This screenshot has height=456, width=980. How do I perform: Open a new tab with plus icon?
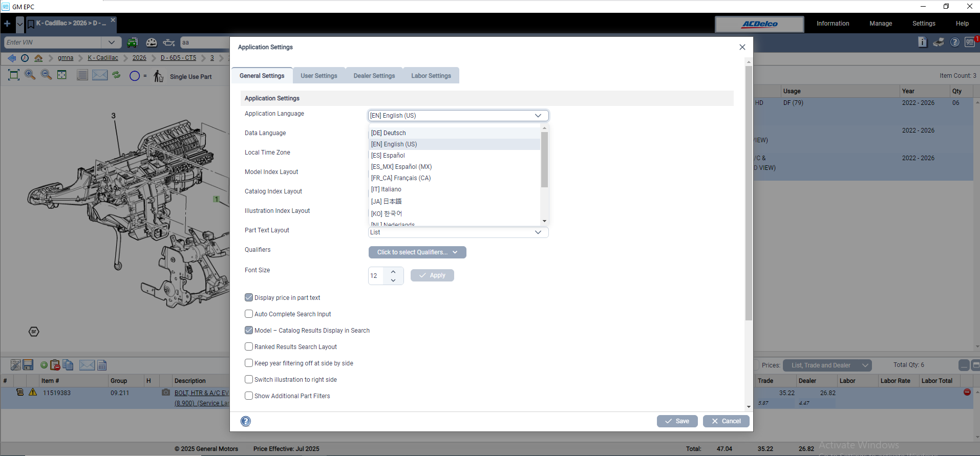pyautogui.click(x=7, y=24)
